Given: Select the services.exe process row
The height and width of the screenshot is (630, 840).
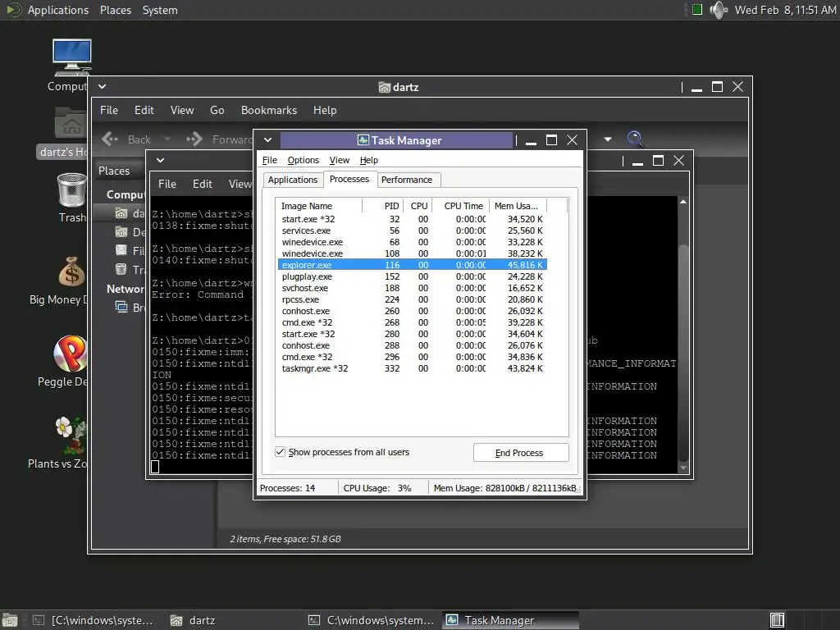Looking at the screenshot, I should pos(412,231).
